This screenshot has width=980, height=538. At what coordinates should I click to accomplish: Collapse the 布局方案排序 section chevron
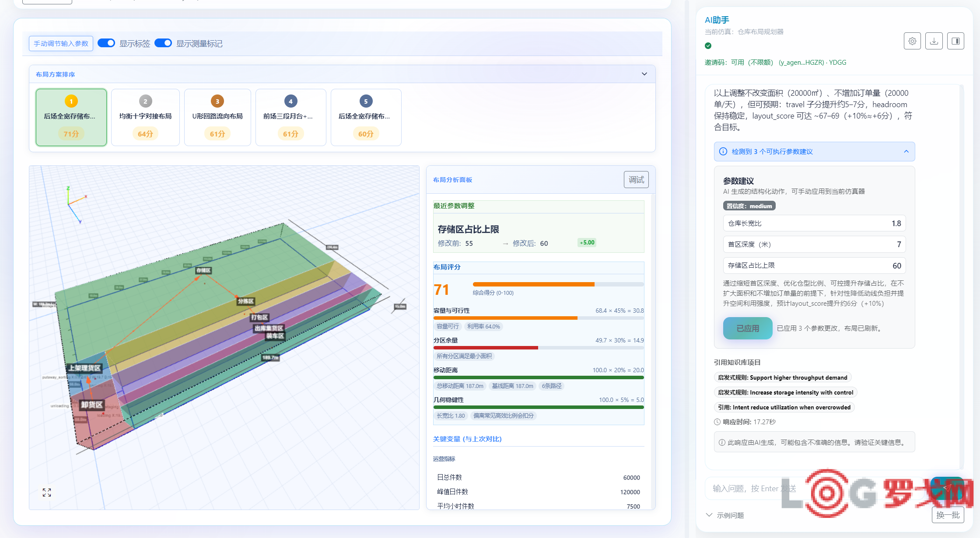coord(644,74)
